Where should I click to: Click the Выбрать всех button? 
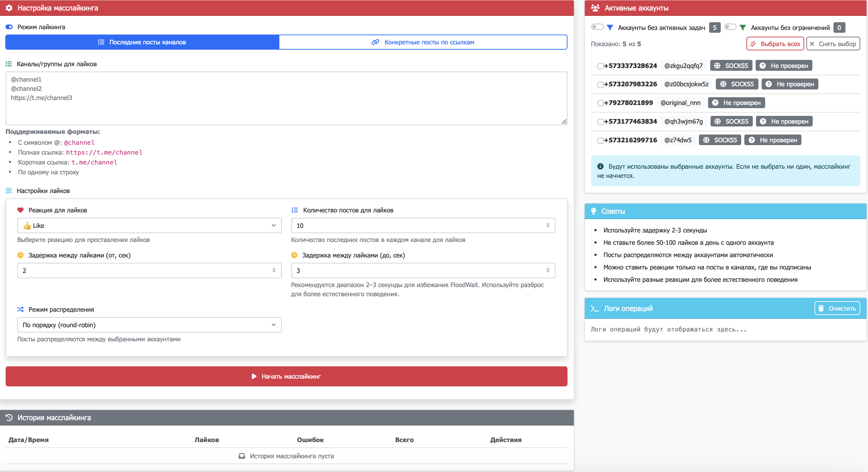click(x=775, y=44)
